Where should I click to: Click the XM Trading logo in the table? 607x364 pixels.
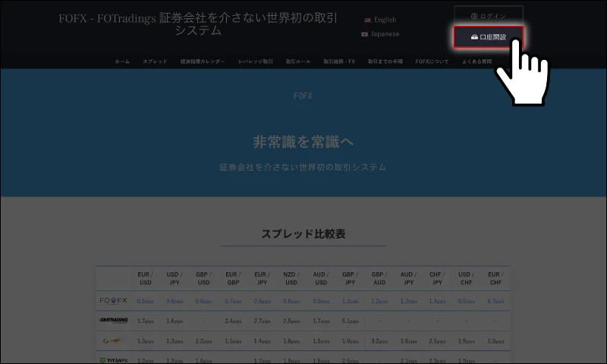114,321
